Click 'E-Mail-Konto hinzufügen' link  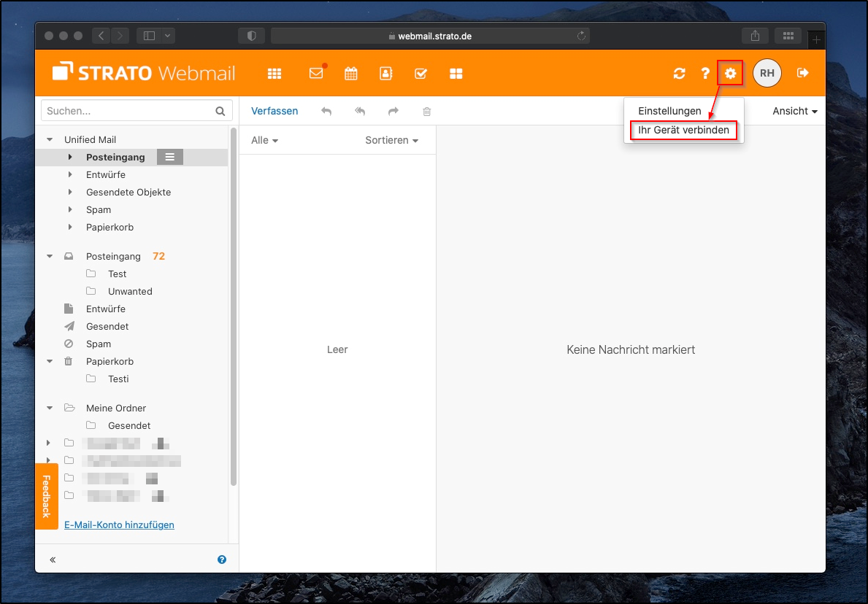point(119,524)
